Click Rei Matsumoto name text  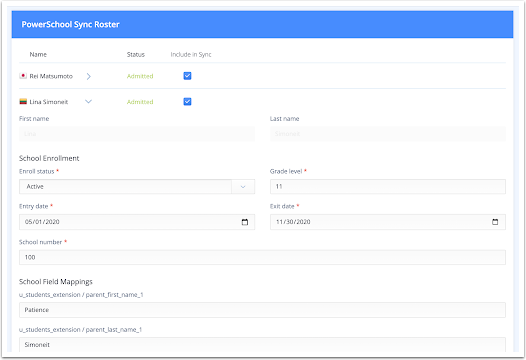(x=51, y=76)
